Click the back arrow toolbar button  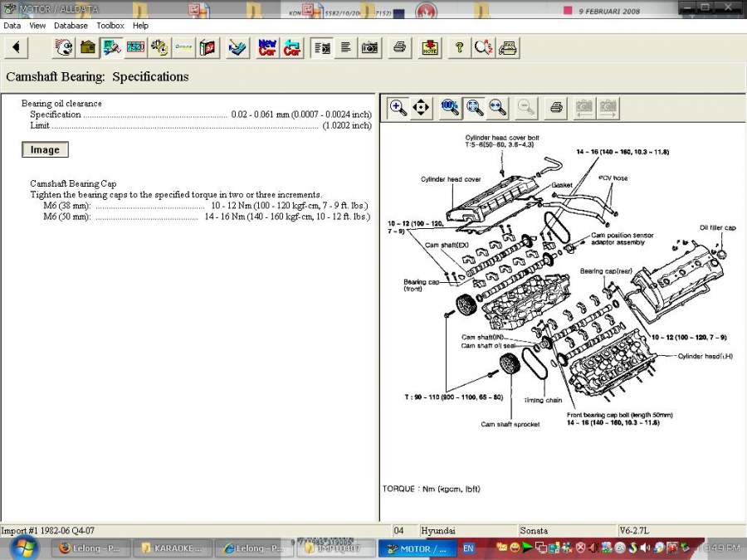pyautogui.click(x=17, y=47)
